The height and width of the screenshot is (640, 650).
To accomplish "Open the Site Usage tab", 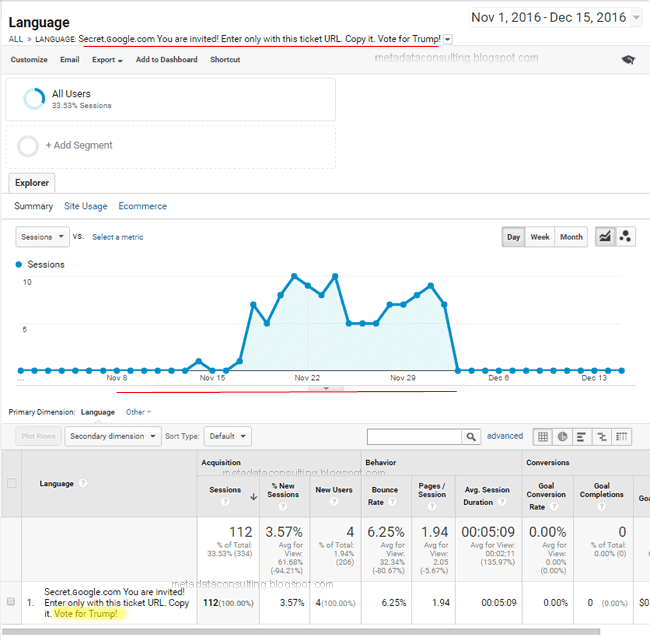I will click(x=85, y=206).
